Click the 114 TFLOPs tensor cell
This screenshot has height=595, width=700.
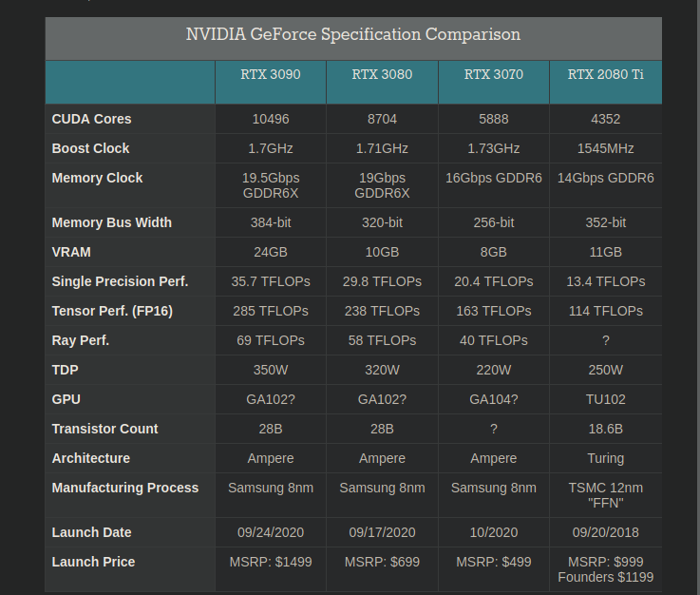[606, 311]
